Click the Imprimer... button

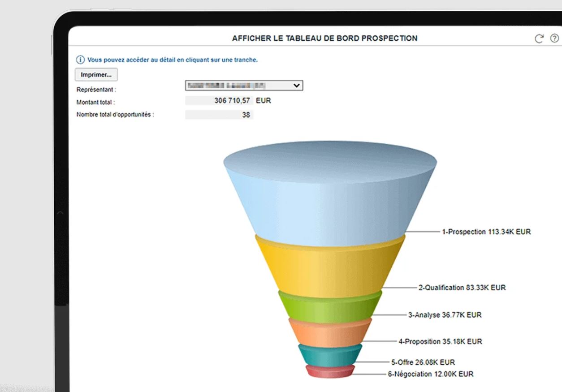click(96, 75)
